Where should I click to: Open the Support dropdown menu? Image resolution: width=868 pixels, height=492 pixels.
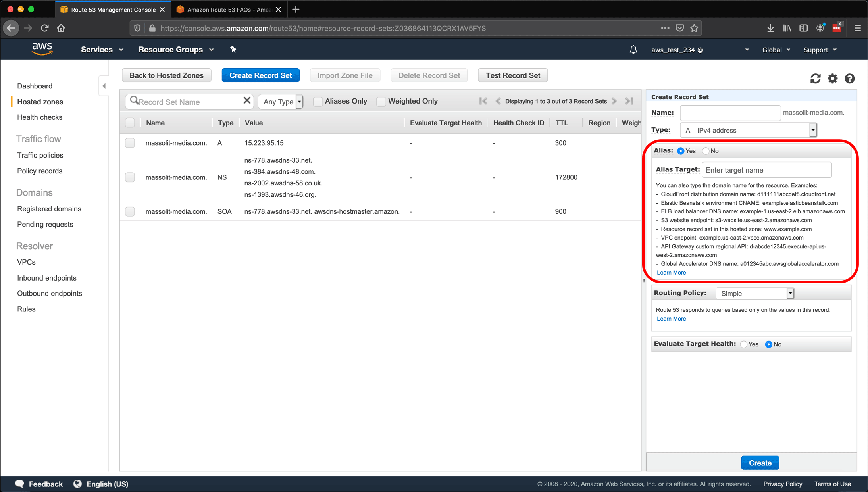[820, 50]
